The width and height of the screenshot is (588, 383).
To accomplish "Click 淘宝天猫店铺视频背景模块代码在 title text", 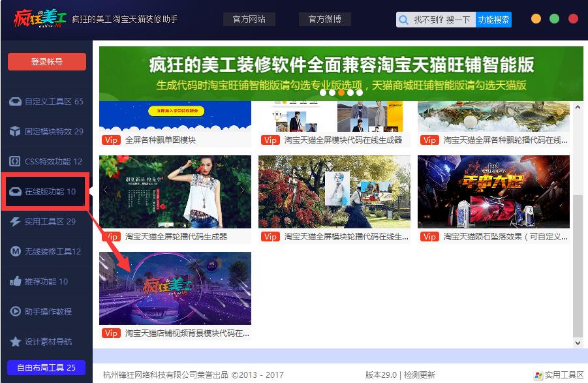I will pos(187,333).
